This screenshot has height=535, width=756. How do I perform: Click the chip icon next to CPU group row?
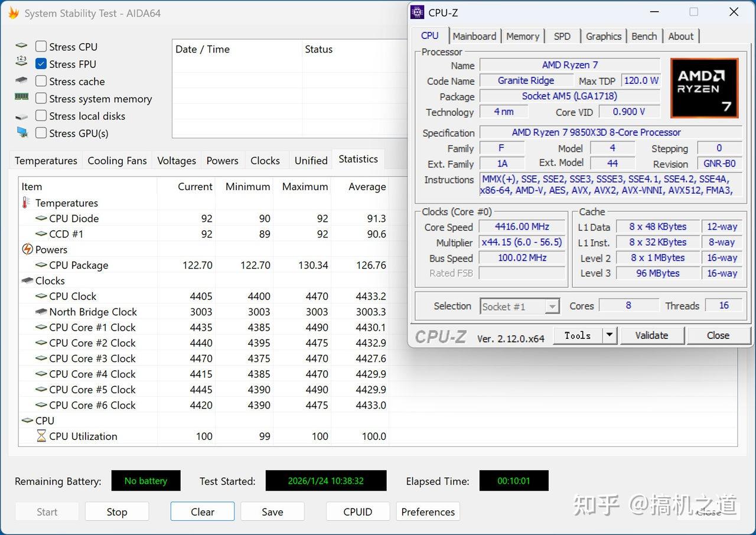[x=27, y=420]
